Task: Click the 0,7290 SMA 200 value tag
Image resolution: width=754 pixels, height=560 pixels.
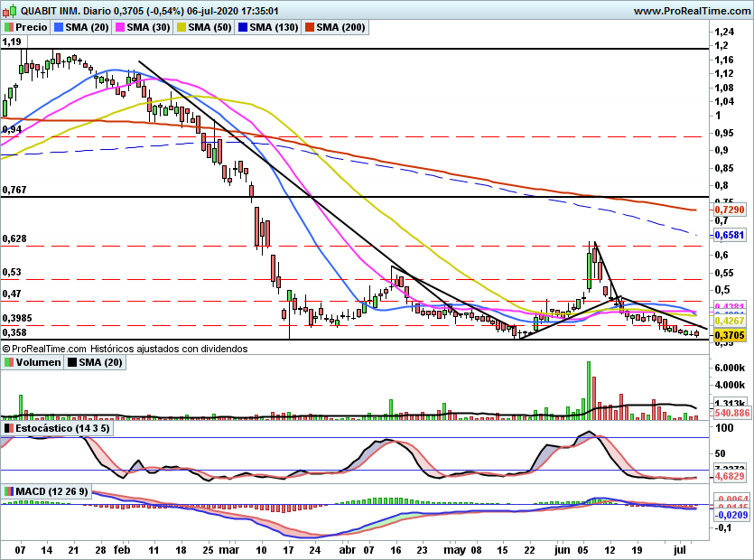Action: (729, 210)
